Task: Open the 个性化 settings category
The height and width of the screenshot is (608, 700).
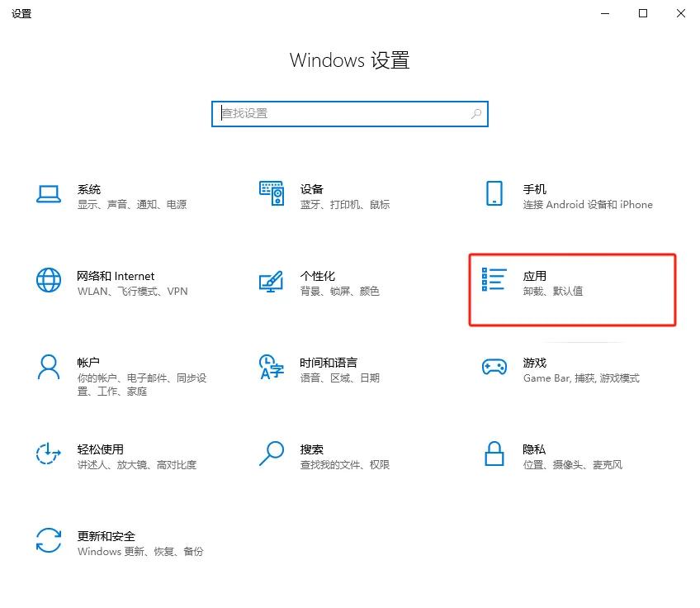Action: (319, 283)
